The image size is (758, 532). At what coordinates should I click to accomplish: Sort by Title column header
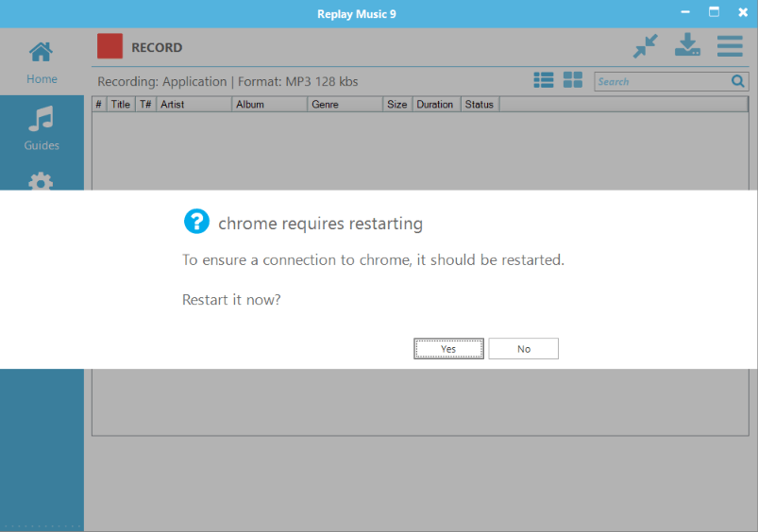[x=121, y=105]
